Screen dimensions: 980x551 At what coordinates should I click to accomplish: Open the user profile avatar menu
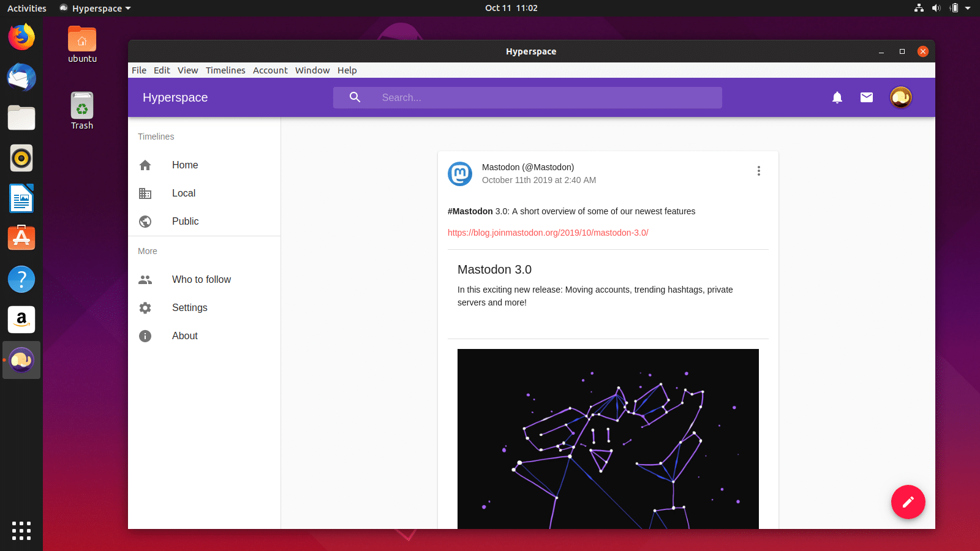pyautogui.click(x=901, y=97)
